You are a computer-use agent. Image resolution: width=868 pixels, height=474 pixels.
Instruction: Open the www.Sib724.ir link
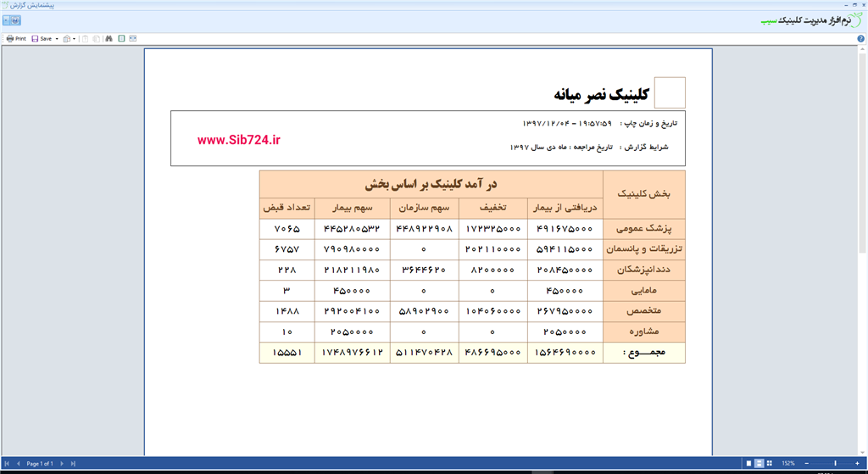pos(238,140)
